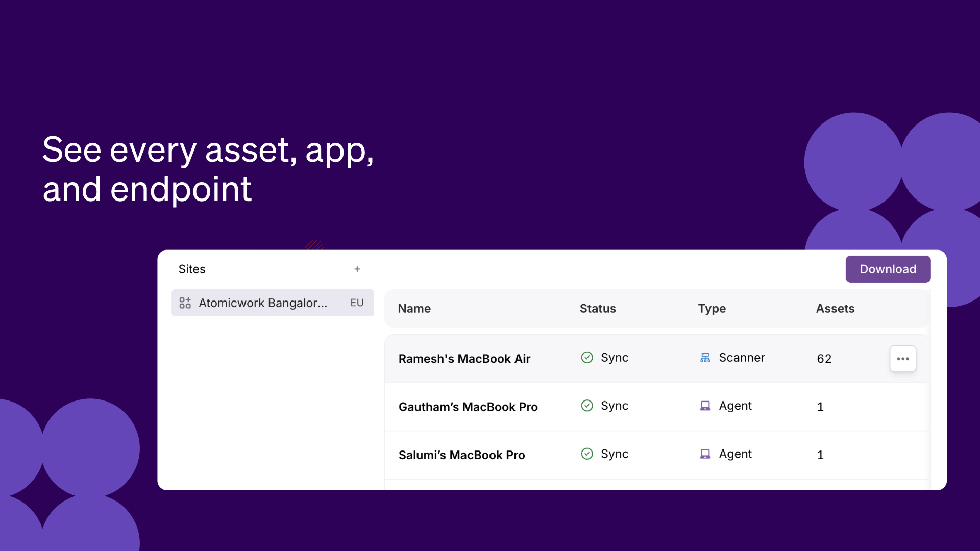Click asset count 1 in Salumi's row
980x551 pixels.
tap(820, 455)
